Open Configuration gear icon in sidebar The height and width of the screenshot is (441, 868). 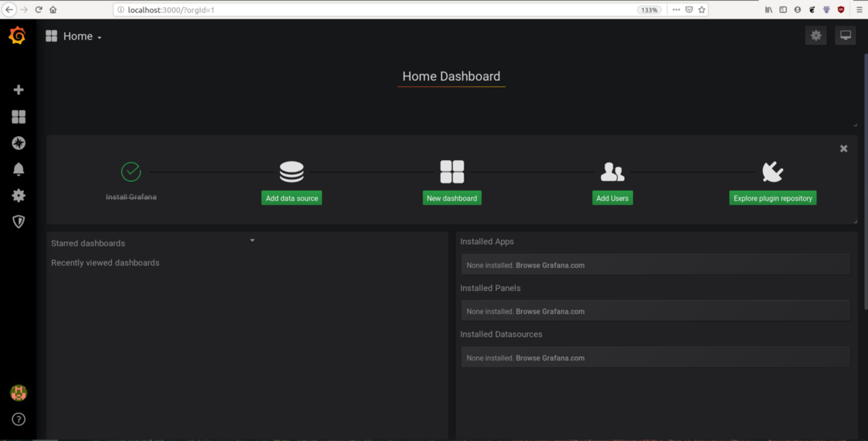click(x=19, y=196)
